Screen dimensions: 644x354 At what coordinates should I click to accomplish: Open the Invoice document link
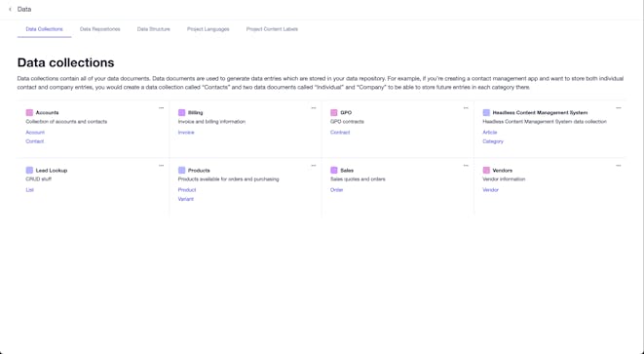pos(186,133)
